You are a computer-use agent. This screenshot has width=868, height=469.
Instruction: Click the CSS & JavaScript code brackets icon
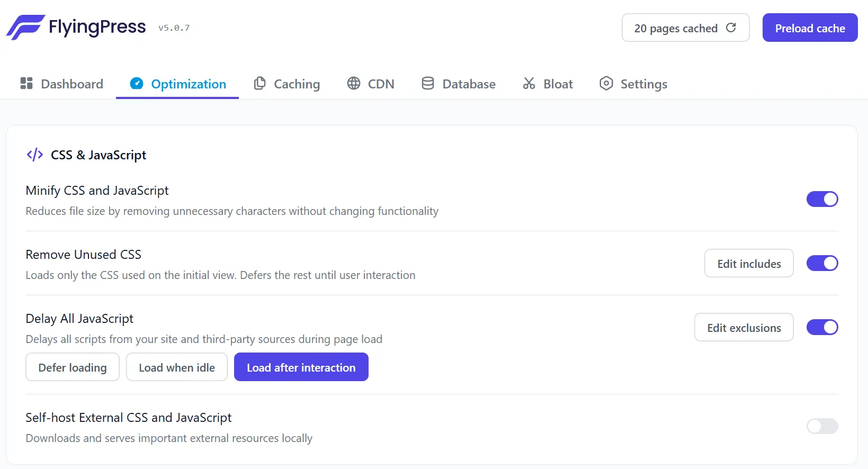[x=35, y=155]
